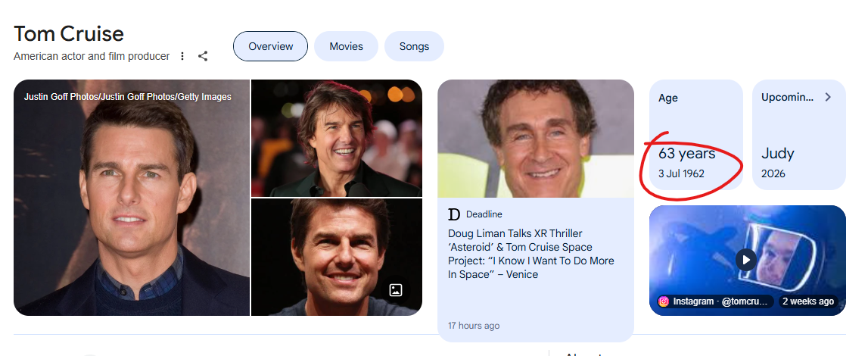Click the '17 hours ago' timestamp

474,326
